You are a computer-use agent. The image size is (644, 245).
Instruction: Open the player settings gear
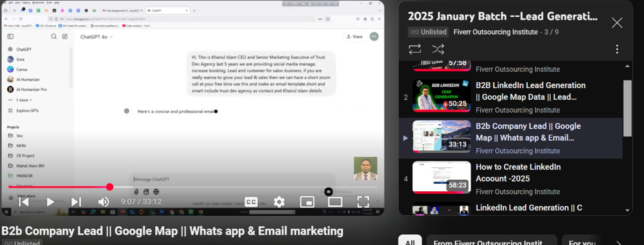coord(279,202)
